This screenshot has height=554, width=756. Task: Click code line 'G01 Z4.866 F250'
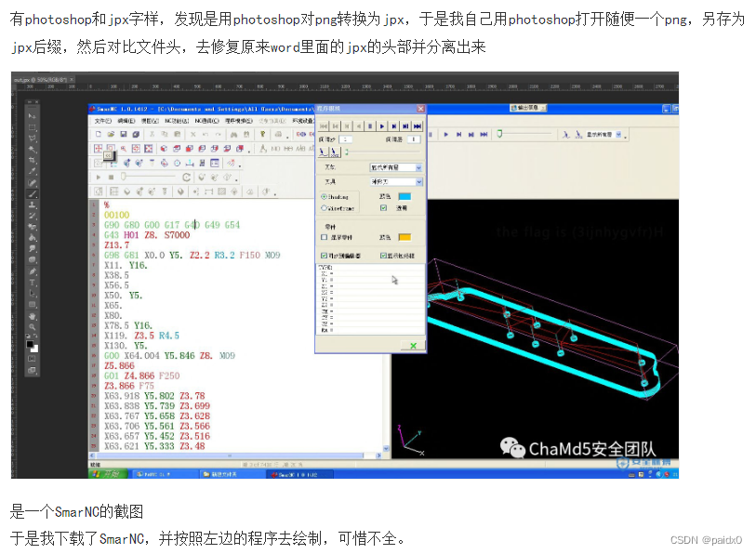tap(141, 376)
